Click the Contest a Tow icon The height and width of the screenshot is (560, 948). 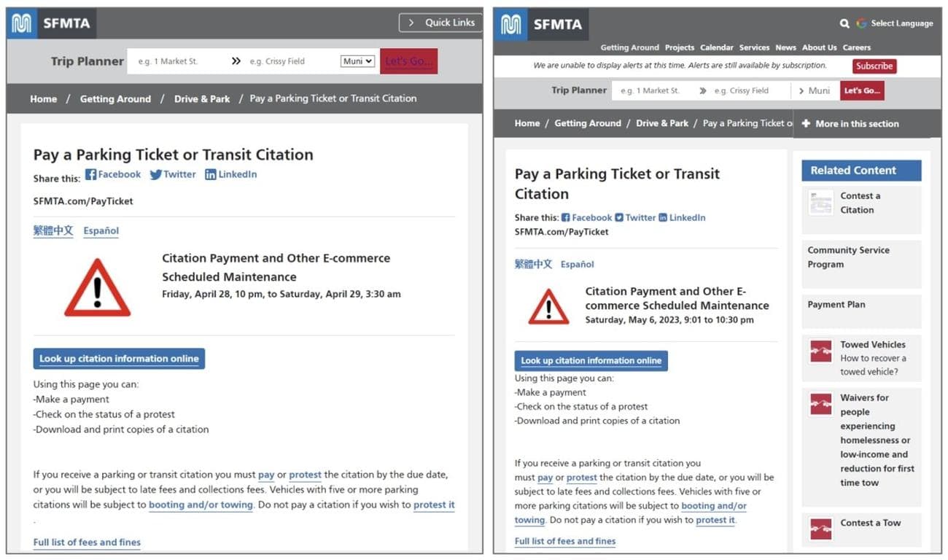[820, 529]
